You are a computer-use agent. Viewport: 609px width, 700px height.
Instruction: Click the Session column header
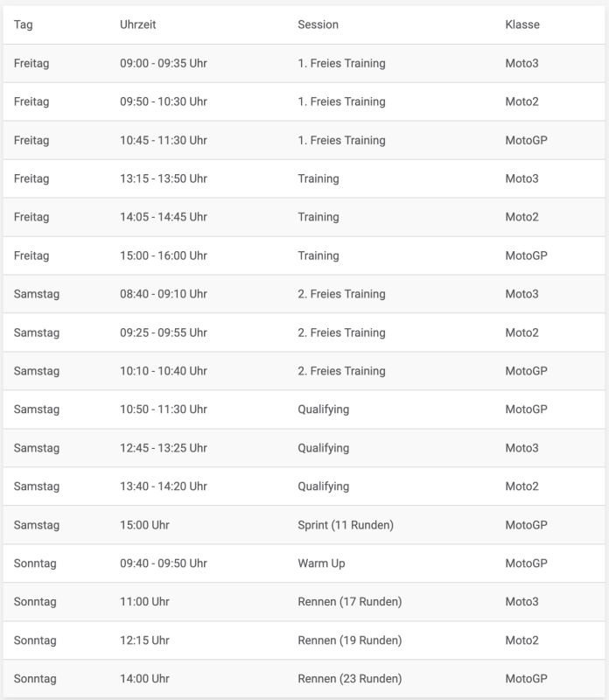318,24
